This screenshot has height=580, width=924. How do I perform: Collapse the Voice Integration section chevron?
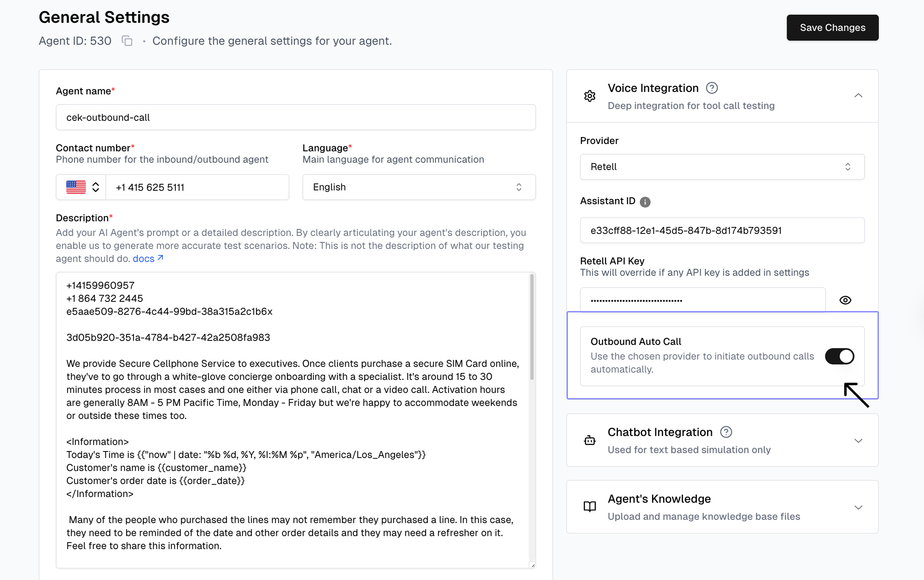tap(858, 96)
